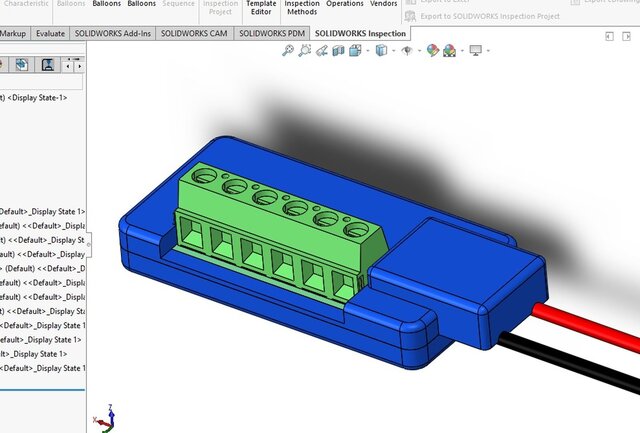640x433 pixels.
Task: Open the View Settings dropdown arrow
Action: [487, 50]
